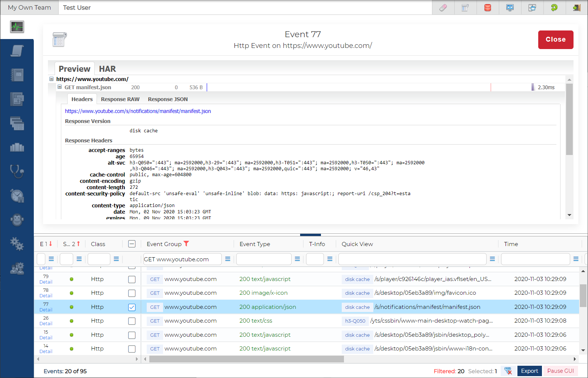Click the green refresh icon in toolbar
588x378 pixels.
point(554,7)
